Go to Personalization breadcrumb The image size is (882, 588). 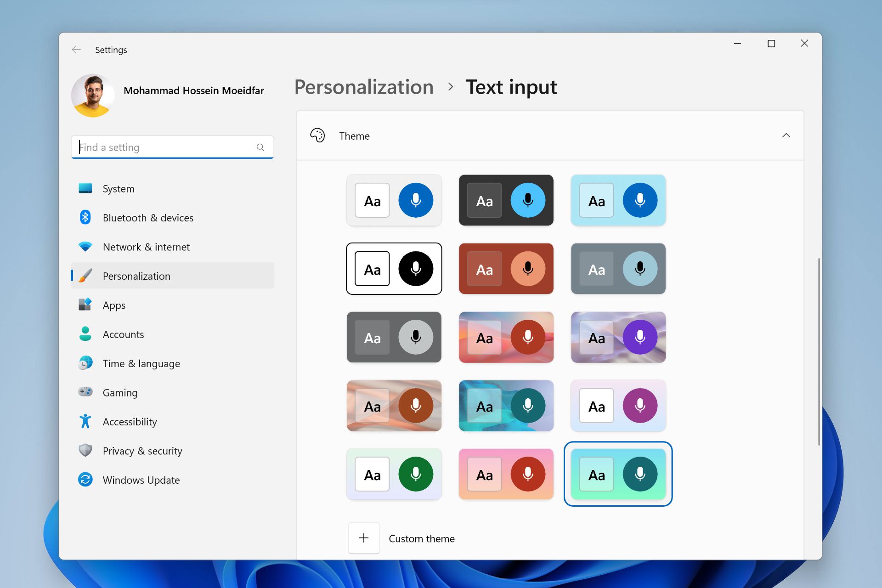[364, 87]
